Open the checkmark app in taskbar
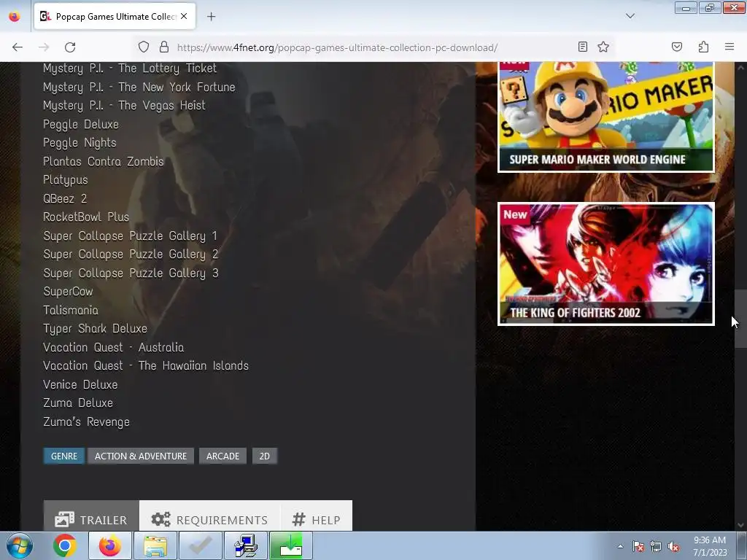The image size is (747, 560). pos(201,545)
